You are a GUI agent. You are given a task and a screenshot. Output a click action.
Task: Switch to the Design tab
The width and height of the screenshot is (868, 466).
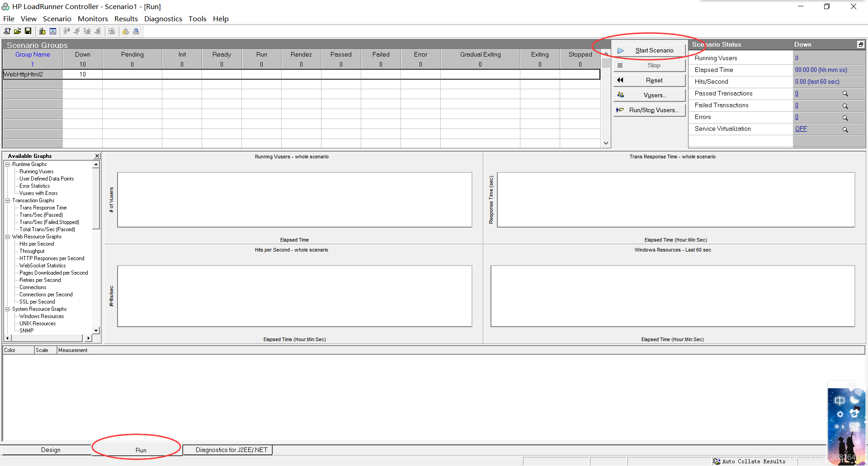(51, 450)
